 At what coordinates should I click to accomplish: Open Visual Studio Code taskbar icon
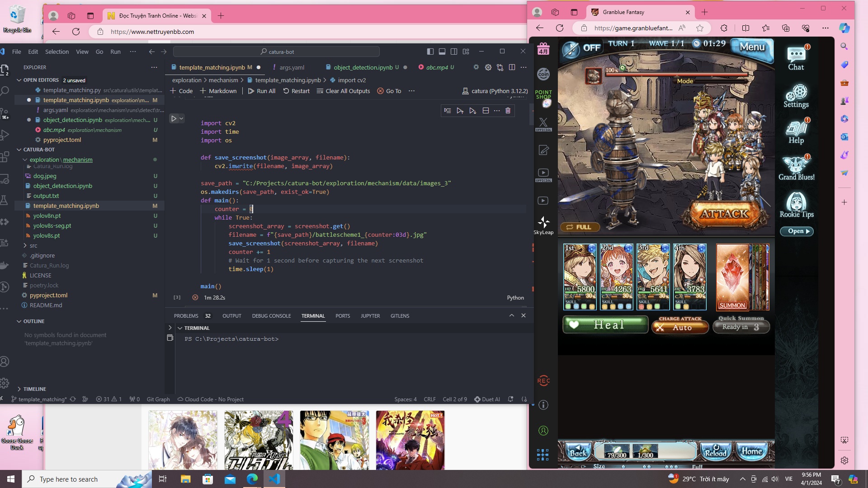tap(274, 479)
